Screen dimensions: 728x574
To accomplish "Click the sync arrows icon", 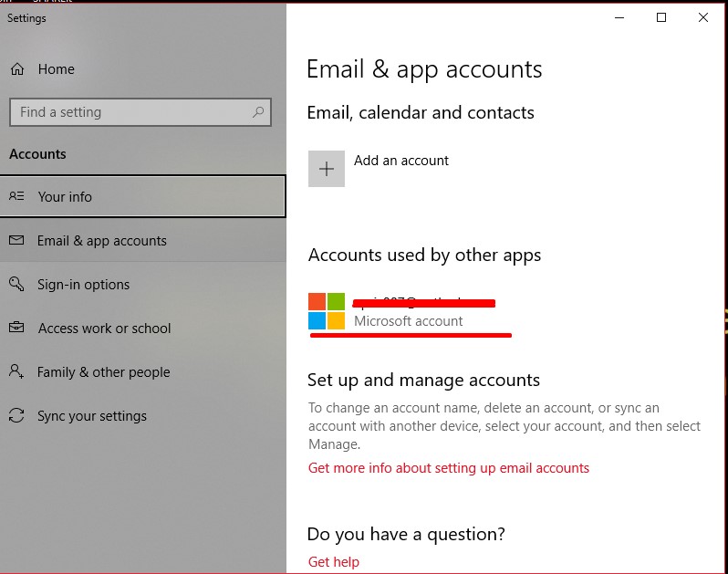I will (16, 415).
